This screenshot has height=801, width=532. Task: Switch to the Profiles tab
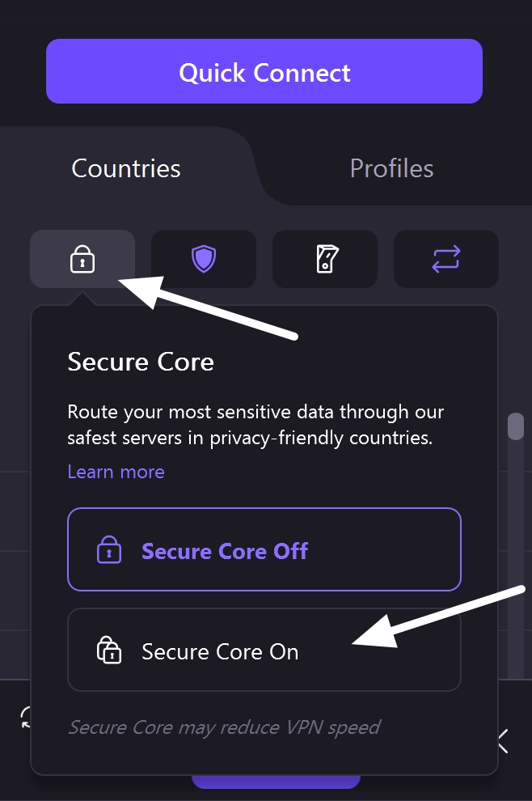click(391, 168)
